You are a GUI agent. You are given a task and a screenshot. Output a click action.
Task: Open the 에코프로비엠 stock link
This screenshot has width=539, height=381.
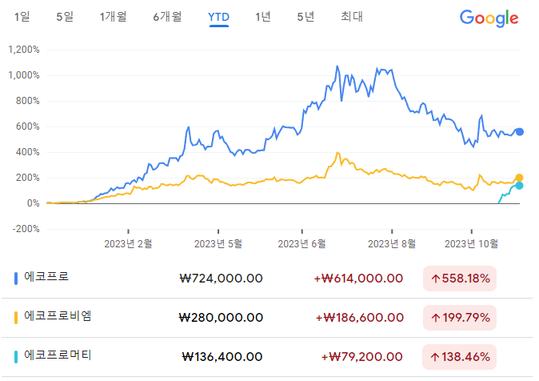point(57,315)
